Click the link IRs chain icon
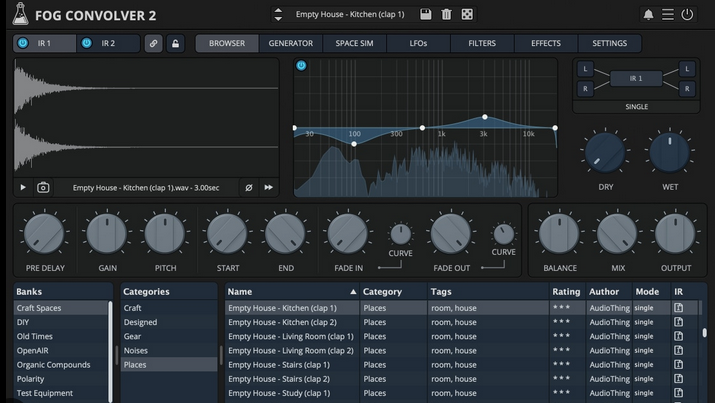715x403 pixels. 154,43
